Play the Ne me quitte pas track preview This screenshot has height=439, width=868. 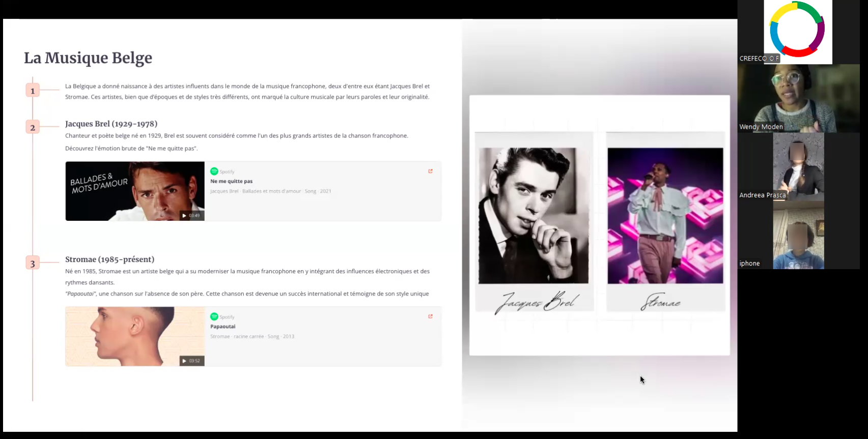[x=184, y=216]
